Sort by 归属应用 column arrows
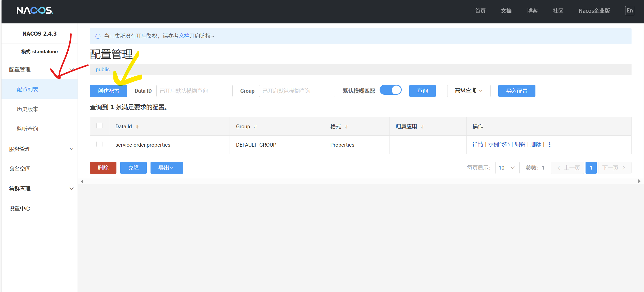644x292 pixels. [422, 127]
